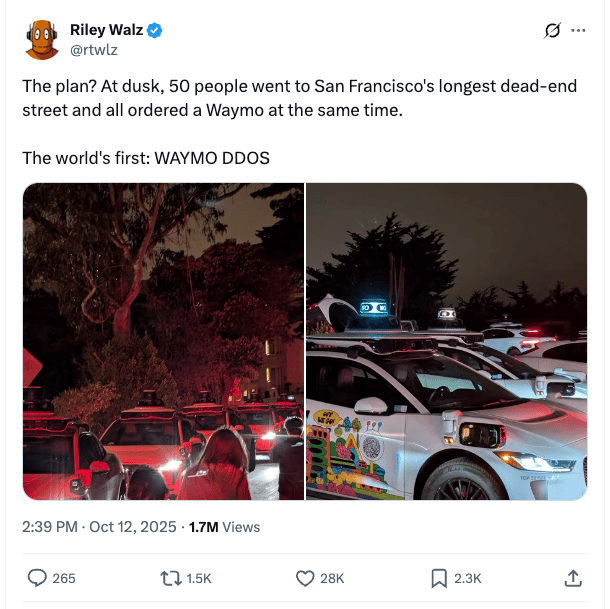Viewport: 610px width, 609px height.
Task: Open the three-dot more options menu
Action: (578, 30)
